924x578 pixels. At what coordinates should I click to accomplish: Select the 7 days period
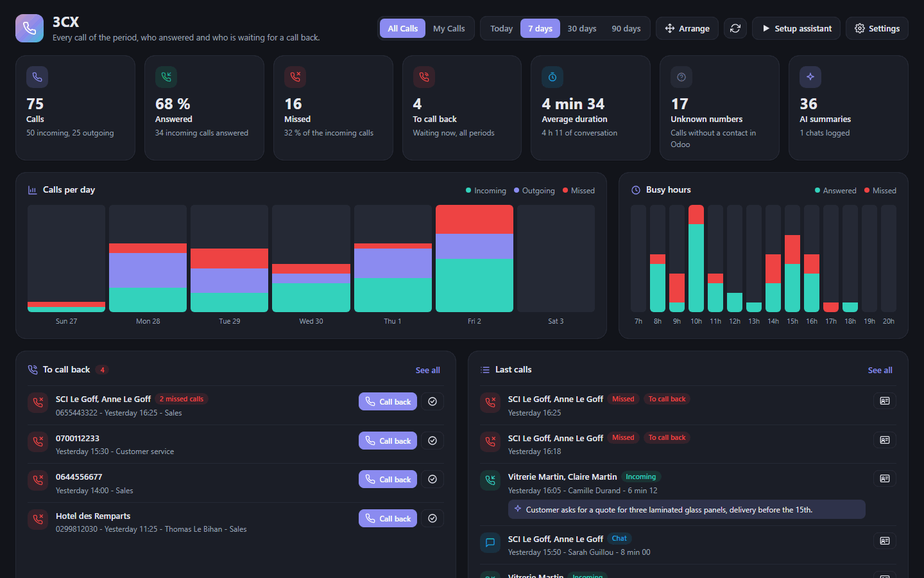point(540,28)
